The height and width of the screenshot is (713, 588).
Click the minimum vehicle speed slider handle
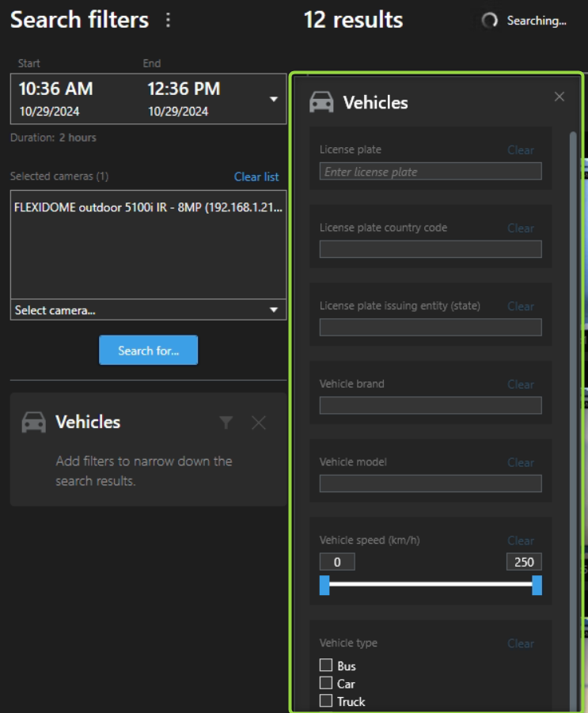point(324,586)
